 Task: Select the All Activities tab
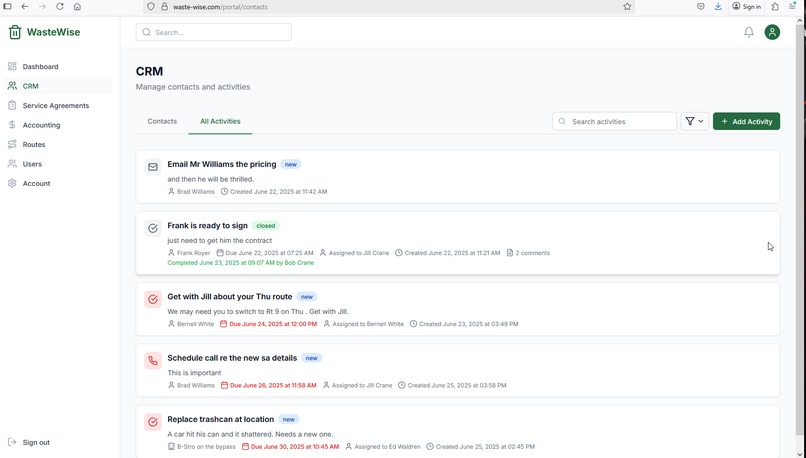(x=220, y=121)
